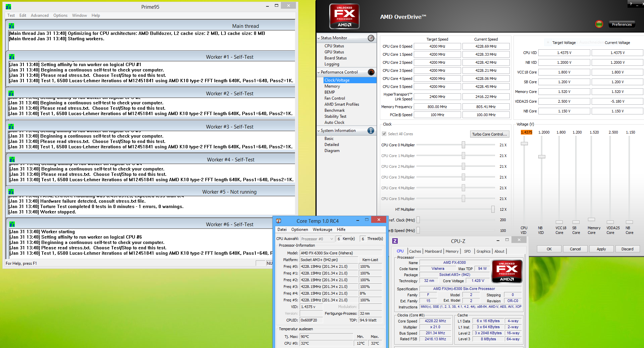
Task: Click Apply in AMD OverDrive
Action: (x=601, y=249)
